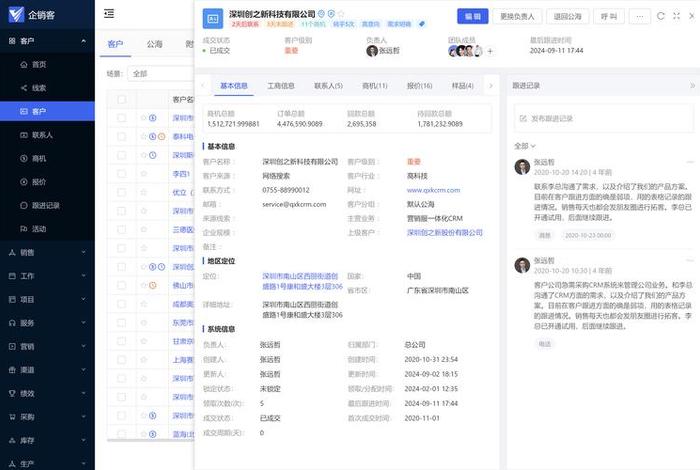The width and height of the screenshot is (700, 470).
Task: Switch to the 样品(4) tab
Action: [462, 86]
